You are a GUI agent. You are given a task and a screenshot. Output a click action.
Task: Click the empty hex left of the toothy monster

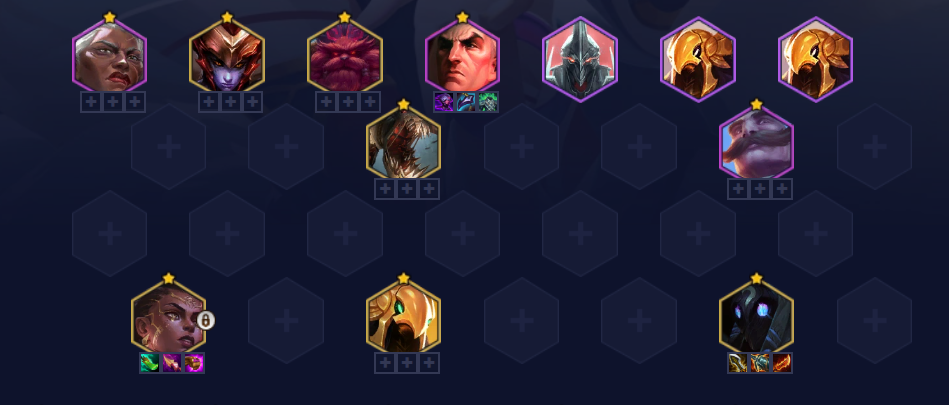286,146
